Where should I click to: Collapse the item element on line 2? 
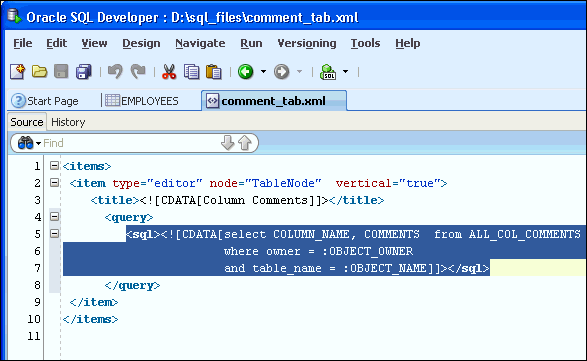click(x=55, y=183)
